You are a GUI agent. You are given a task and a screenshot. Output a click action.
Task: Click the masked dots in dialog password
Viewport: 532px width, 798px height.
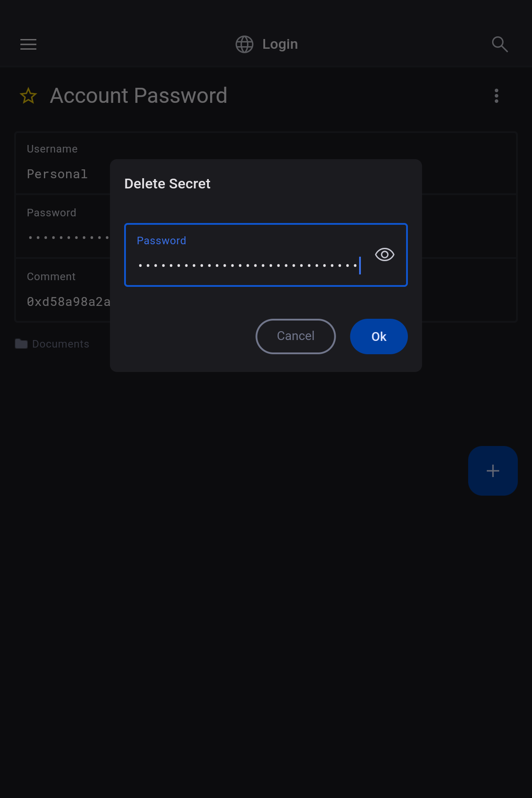click(x=247, y=266)
